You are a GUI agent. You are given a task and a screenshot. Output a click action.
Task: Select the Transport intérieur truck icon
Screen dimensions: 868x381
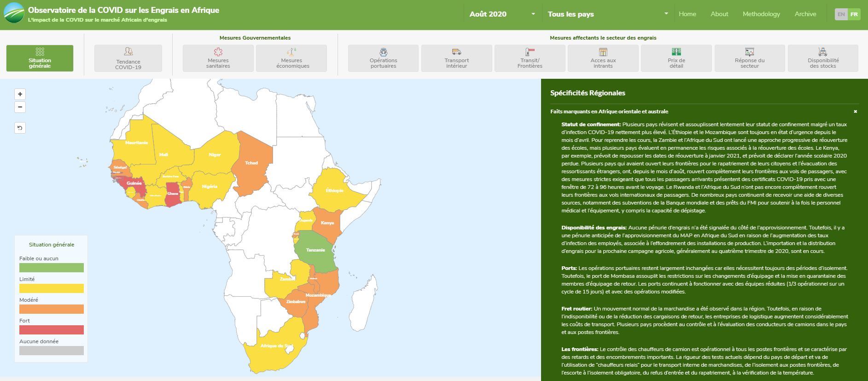click(456, 52)
